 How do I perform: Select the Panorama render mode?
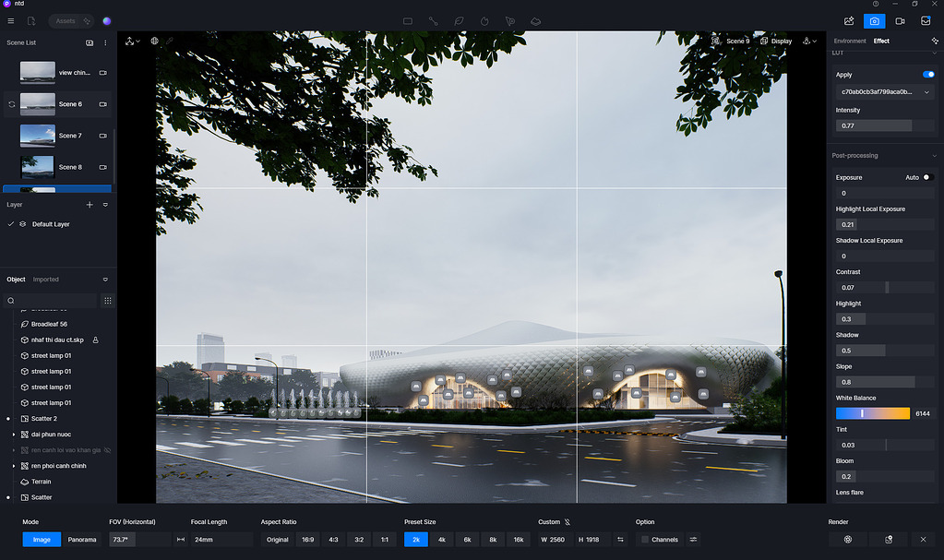(82, 539)
